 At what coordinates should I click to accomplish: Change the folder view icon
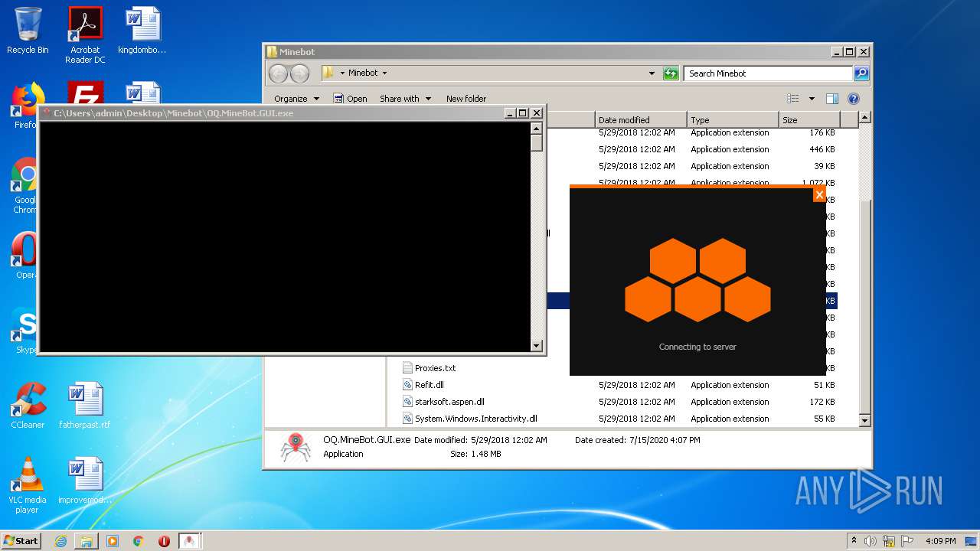click(793, 99)
